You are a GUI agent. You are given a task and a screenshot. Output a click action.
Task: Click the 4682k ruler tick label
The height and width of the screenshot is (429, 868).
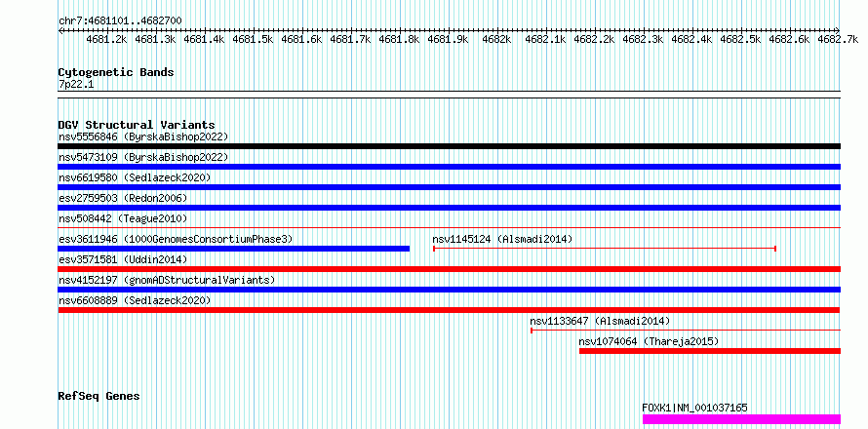(496, 39)
